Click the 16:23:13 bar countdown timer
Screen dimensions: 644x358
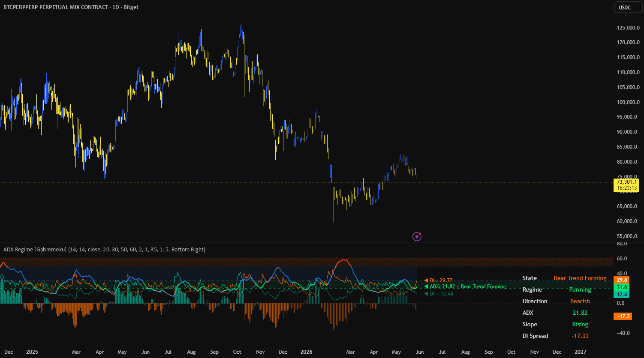tap(626, 188)
